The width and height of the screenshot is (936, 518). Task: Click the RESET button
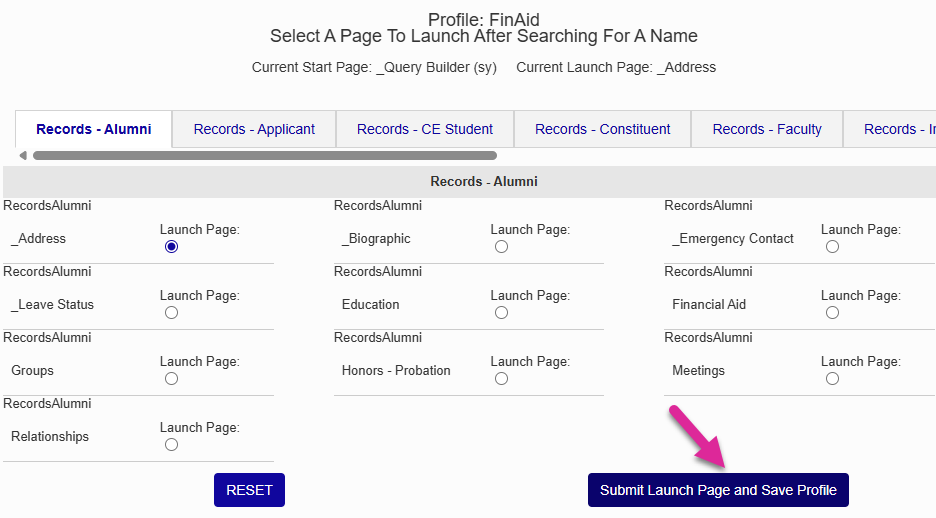pyautogui.click(x=249, y=490)
